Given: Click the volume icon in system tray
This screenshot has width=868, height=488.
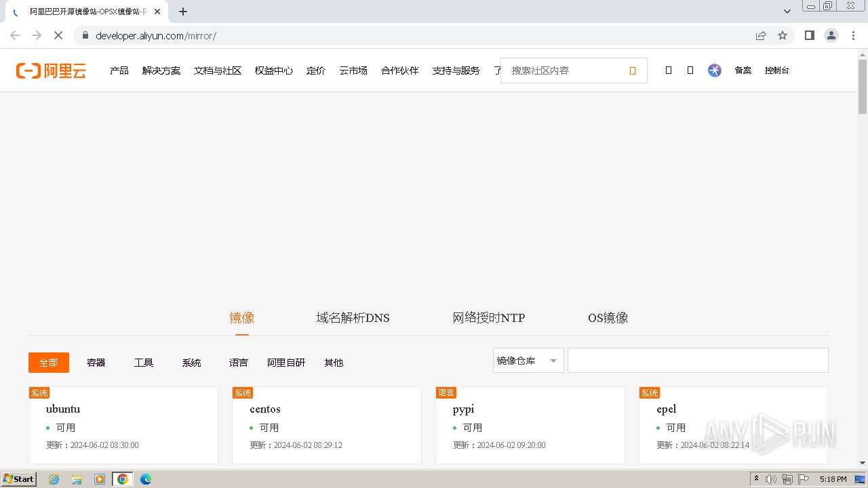Looking at the screenshot, I should (771, 479).
